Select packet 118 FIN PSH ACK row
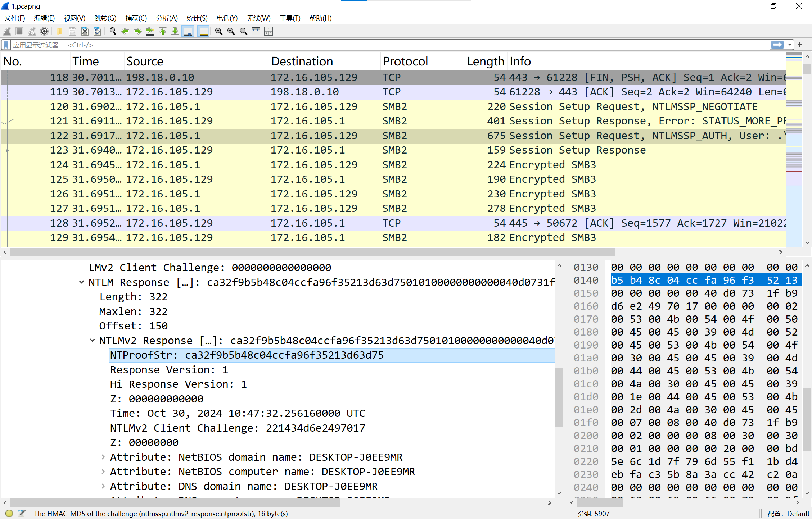 click(x=393, y=78)
